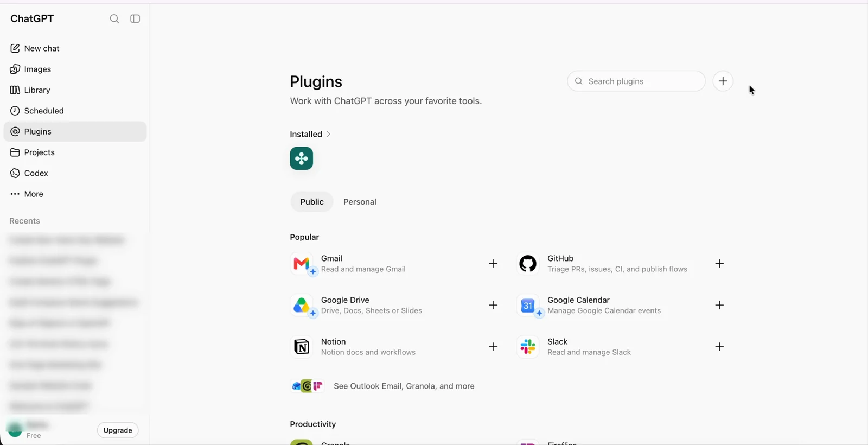Open See Outlook Email, Granola, and more
Screen dimensions: 868x445
click(x=382, y=386)
